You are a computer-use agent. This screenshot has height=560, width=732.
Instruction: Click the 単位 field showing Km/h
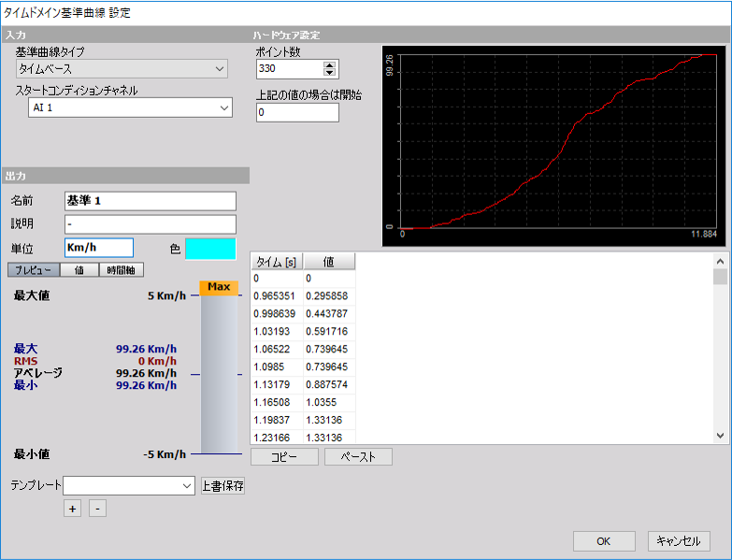(x=99, y=248)
